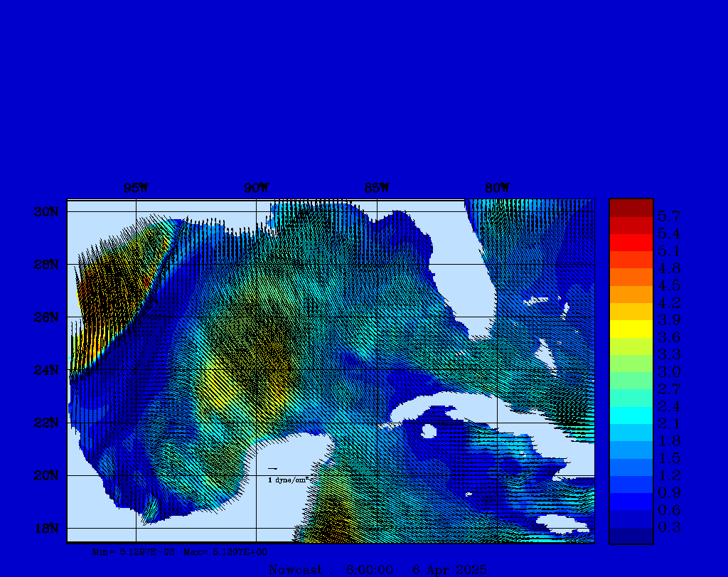Click the 2.1 value on the color scale

669,424
